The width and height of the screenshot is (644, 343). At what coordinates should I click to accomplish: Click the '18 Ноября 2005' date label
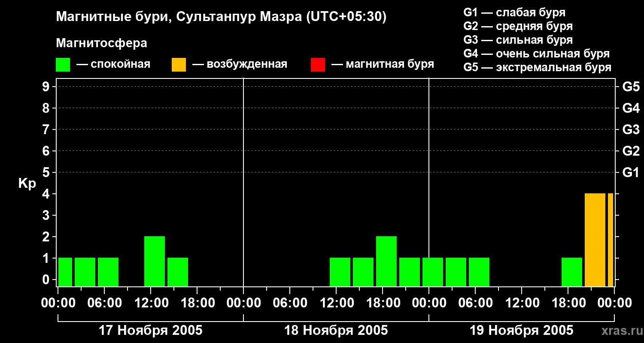[x=336, y=330]
